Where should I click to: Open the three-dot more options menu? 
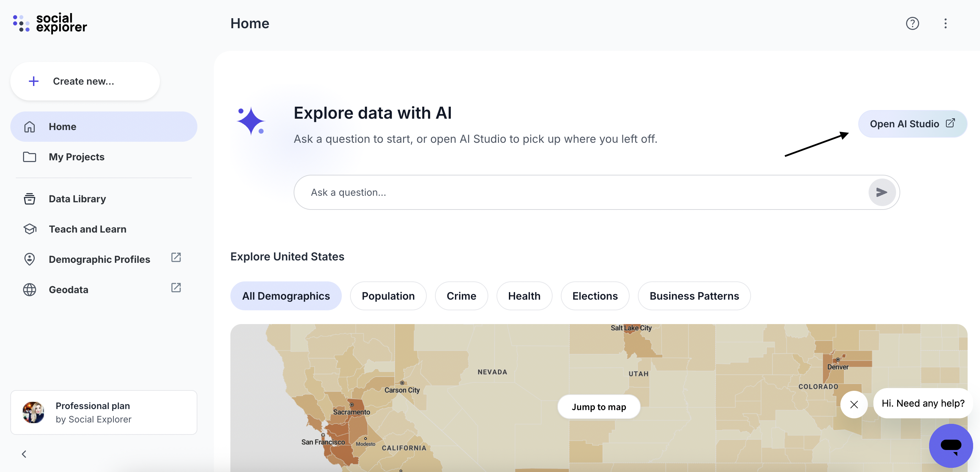[945, 24]
